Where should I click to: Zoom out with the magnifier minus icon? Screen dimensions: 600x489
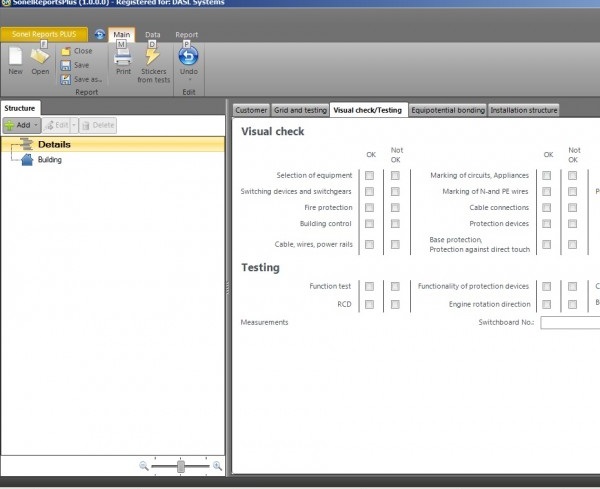144,466
